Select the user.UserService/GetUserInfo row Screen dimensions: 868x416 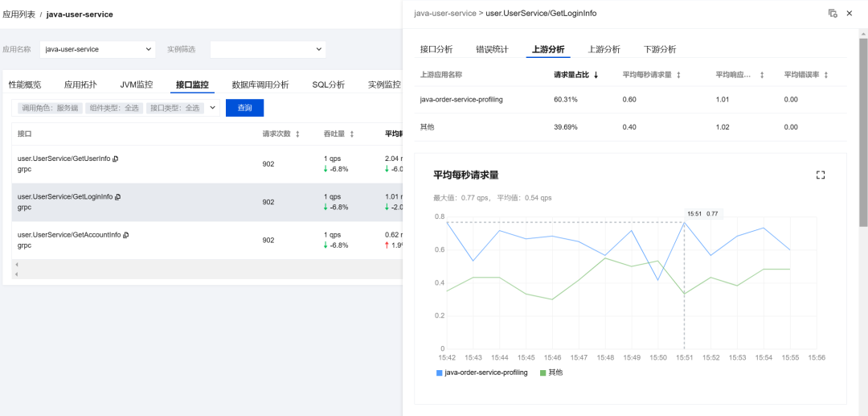point(207,164)
